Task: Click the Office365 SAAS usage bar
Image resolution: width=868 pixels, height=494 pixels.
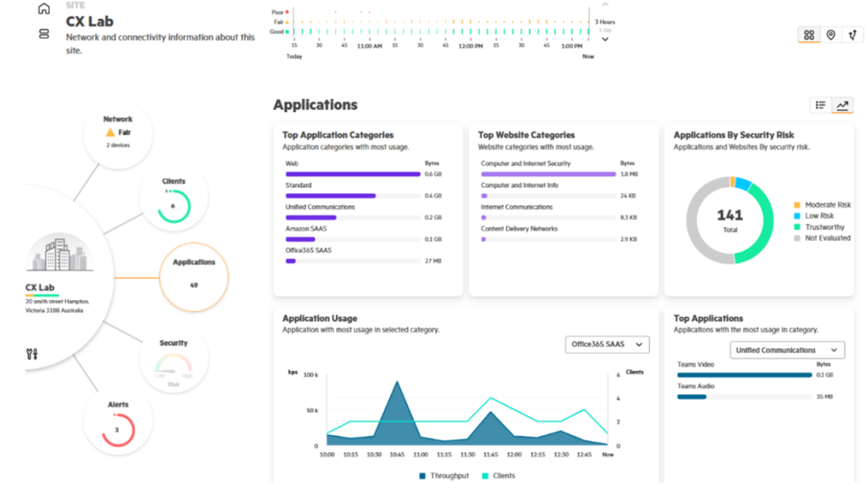Action: (291, 261)
